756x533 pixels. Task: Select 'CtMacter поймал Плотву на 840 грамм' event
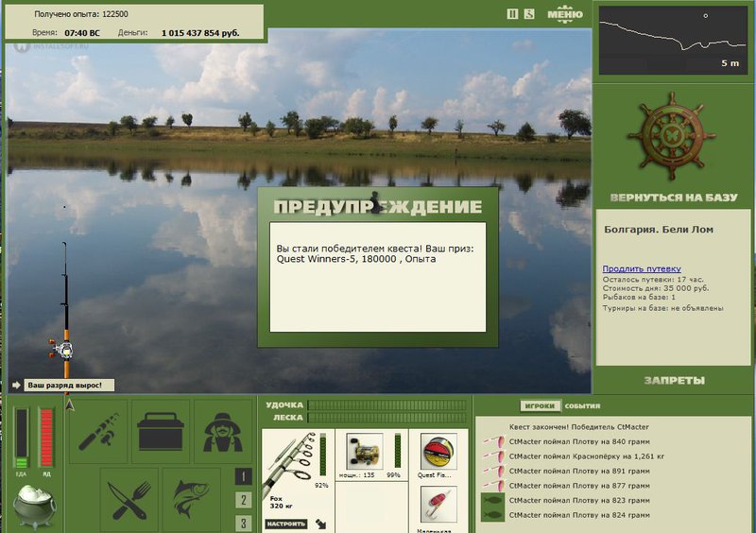coord(579,441)
